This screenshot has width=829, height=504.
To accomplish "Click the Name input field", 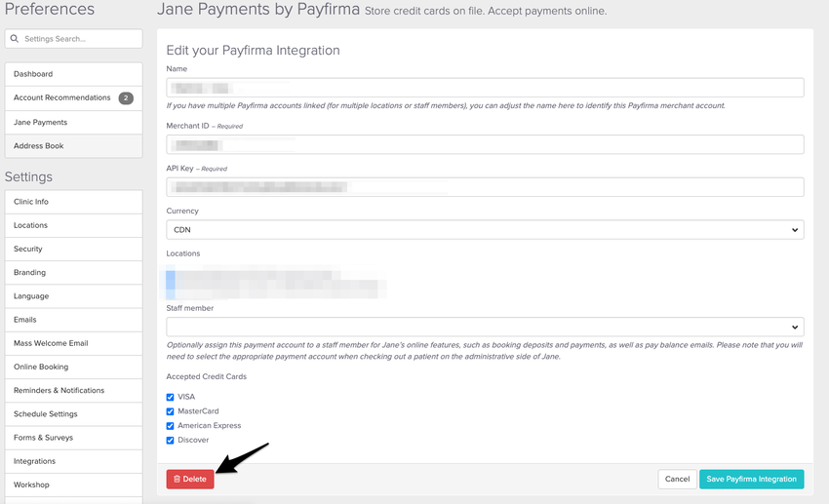I will click(485, 88).
